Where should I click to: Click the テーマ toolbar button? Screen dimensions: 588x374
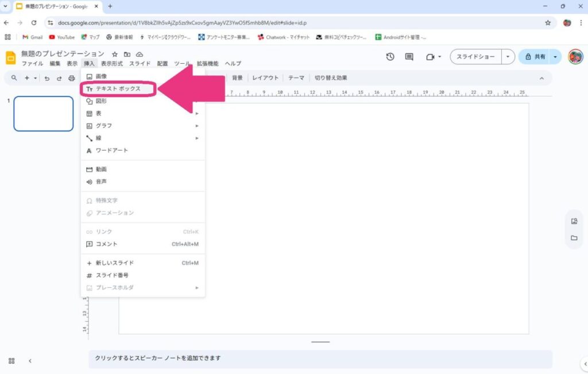[296, 78]
